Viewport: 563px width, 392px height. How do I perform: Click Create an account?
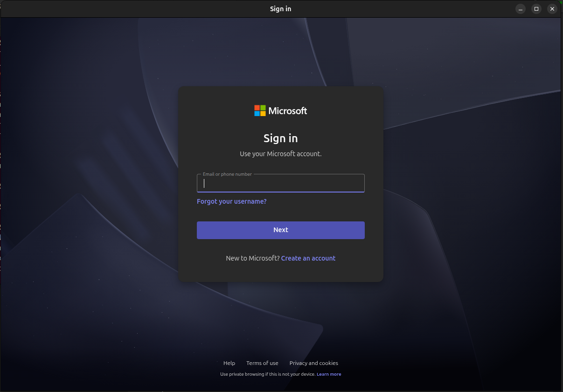[x=308, y=258]
